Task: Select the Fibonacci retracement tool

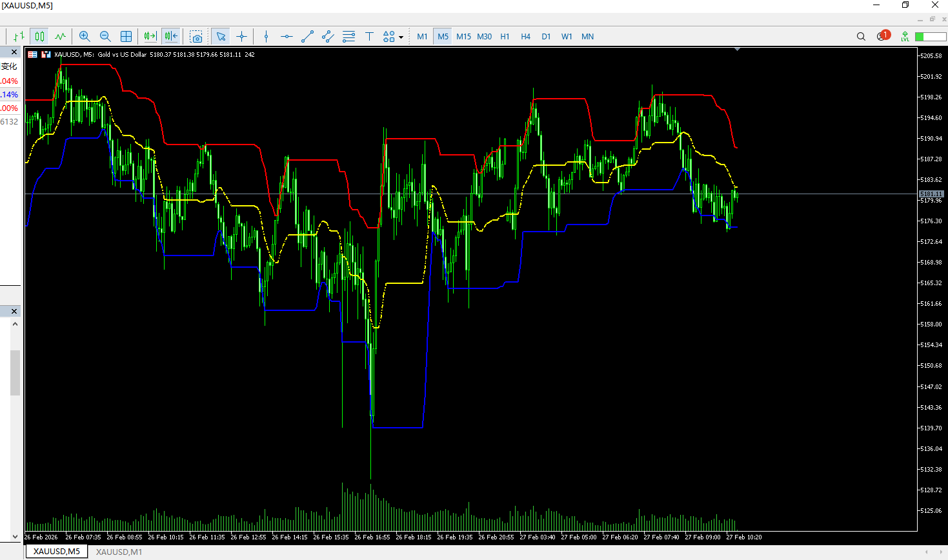Action: point(348,37)
